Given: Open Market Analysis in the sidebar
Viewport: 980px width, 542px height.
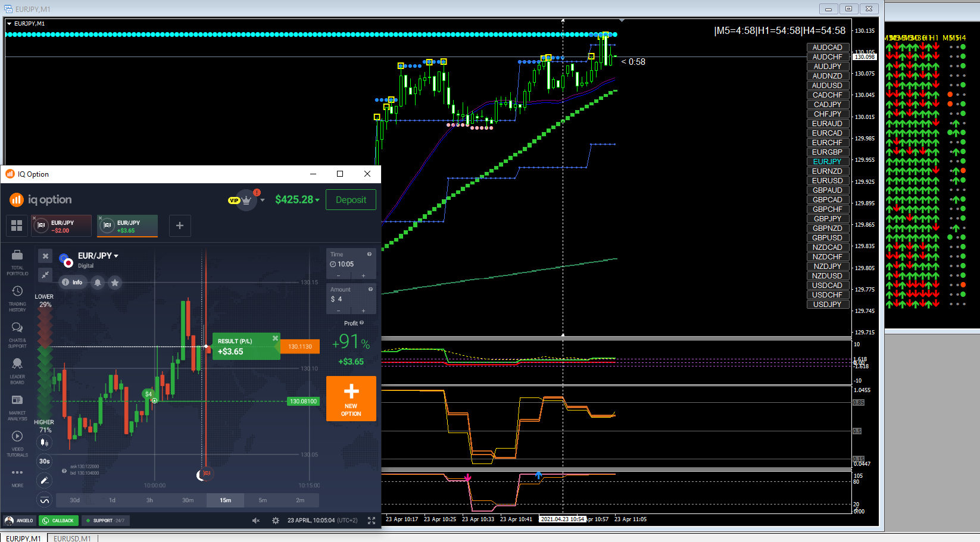Looking at the screenshot, I should [17, 408].
